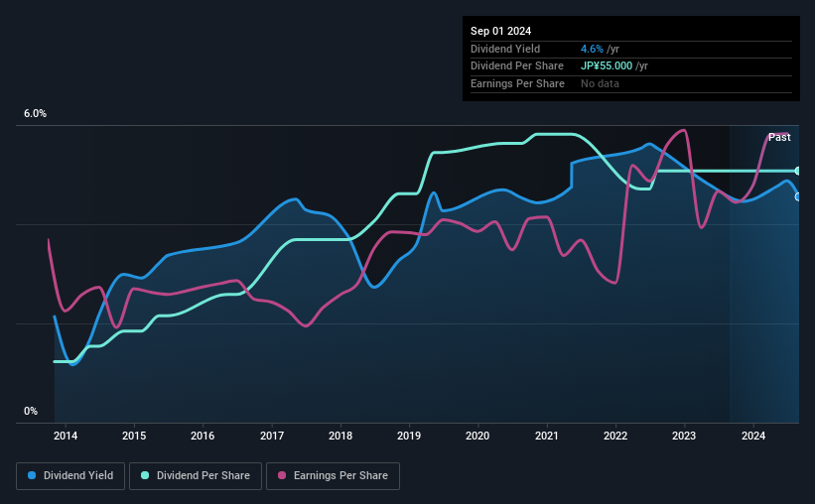This screenshot has height=504, width=815.
Task: Click the 6.0% y-axis label
Action: (36, 114)
